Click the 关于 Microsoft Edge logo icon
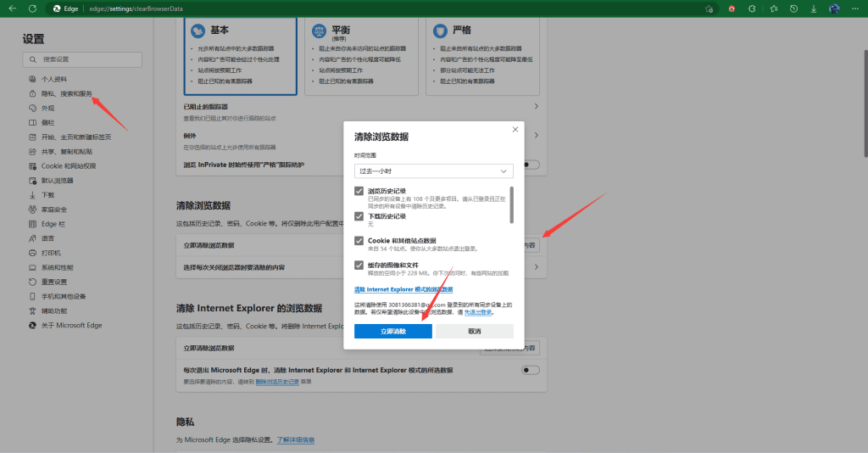 click(33, 325)
